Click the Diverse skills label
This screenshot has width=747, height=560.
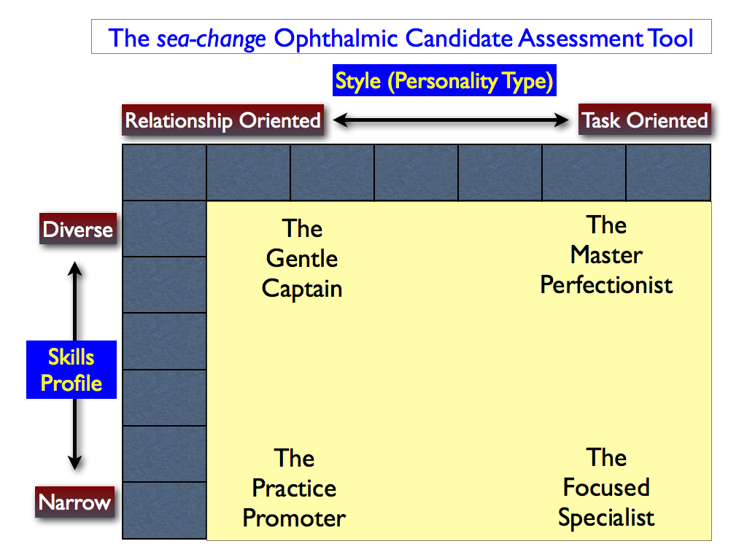pos(77,229)
